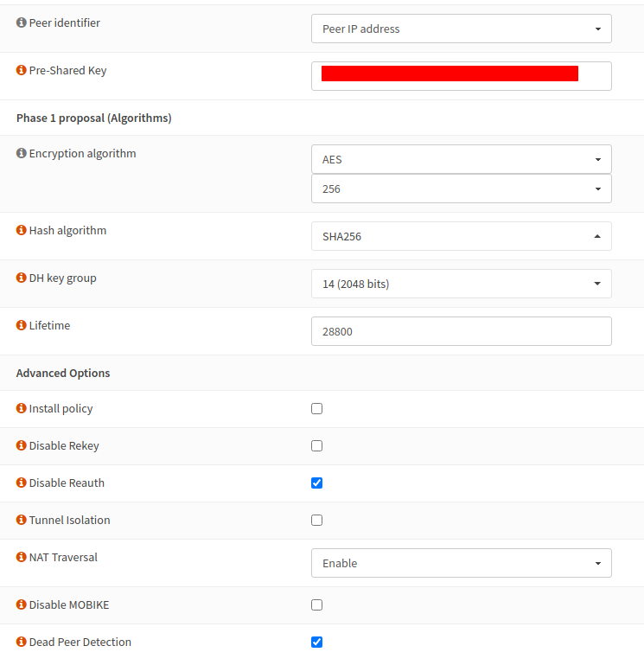Click the Phase 1 proposal (Algorithms) heading
This screenshot has width=644, height=665.
click(94, 118)
